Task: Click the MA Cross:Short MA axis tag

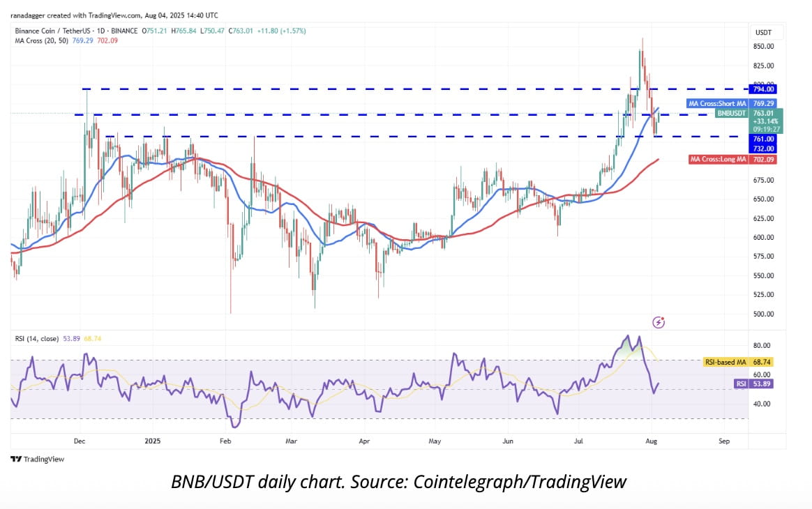Action: coord(717,104)
